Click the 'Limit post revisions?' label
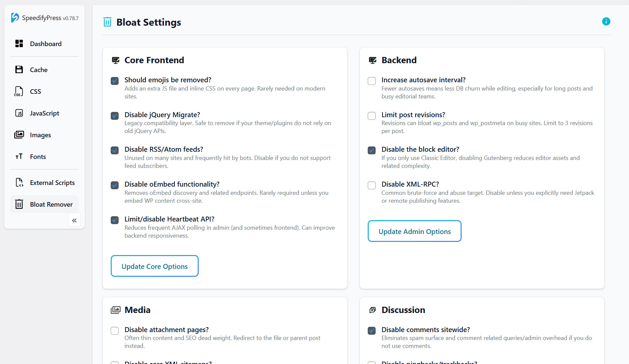Viewport: 629px width, 364px height. 413,115
